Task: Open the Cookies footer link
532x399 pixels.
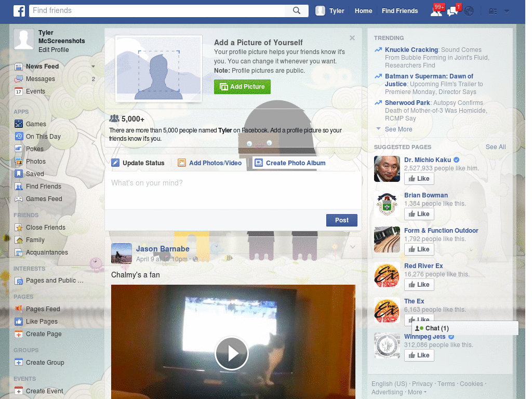Action: click(x=471, y=384)
